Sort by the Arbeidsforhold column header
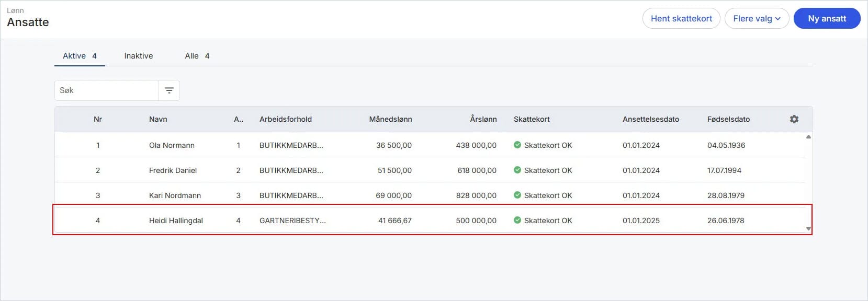868x301 pixels. coord(286,119)
